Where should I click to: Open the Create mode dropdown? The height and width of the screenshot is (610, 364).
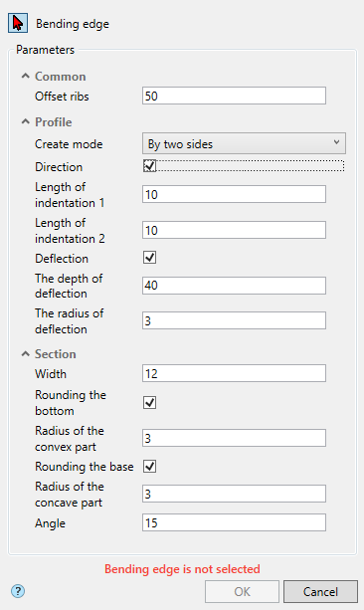click(244, 143)
